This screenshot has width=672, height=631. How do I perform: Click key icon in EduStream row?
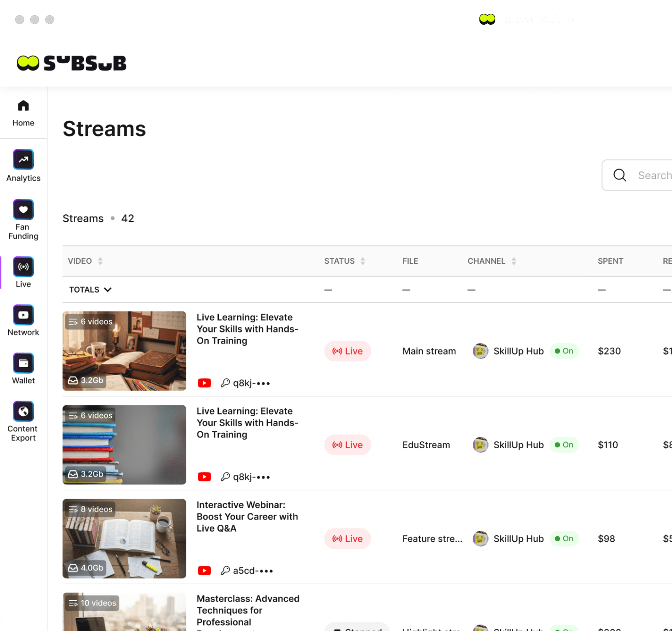click(225, 477)
